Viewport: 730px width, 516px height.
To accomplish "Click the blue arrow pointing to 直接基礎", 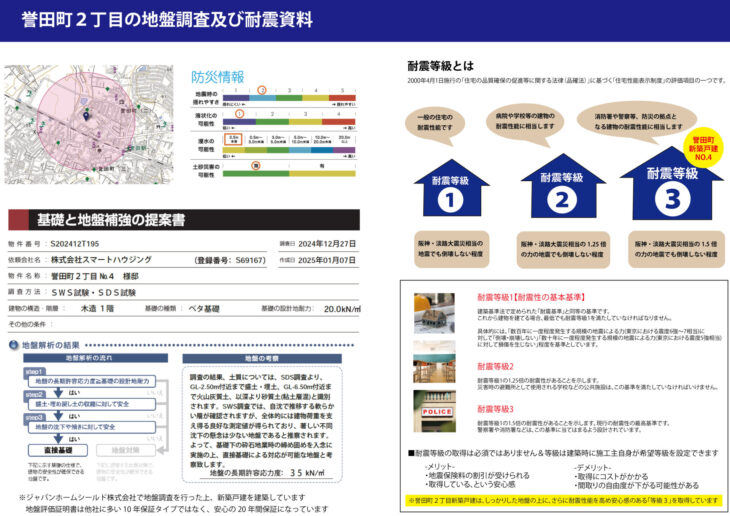I will click(58, 438).
